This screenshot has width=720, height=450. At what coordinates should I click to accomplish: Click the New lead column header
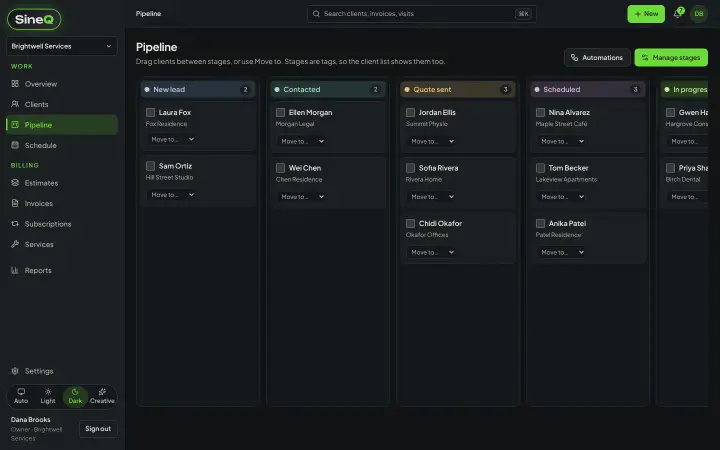tap(198, 90)
